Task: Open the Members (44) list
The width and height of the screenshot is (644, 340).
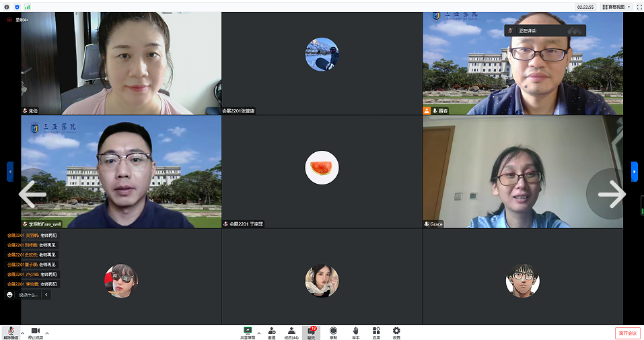Action: (x=291, y=333)
